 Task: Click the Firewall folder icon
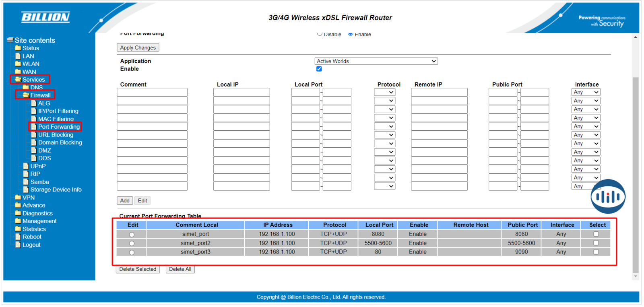tap(26, 95)
